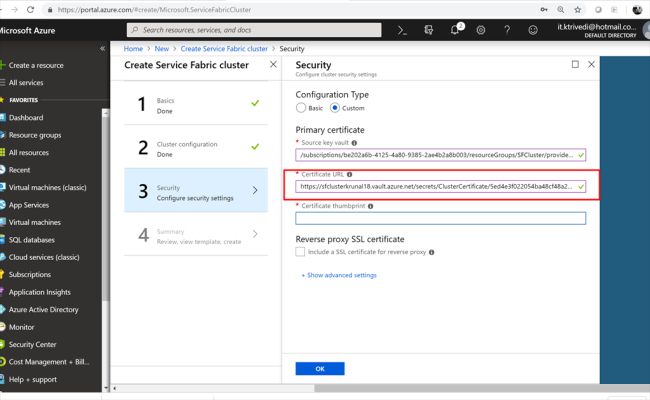Click the Certificate URL input field
This screenshot has height=400, width=650.
(x=441, y=187)
